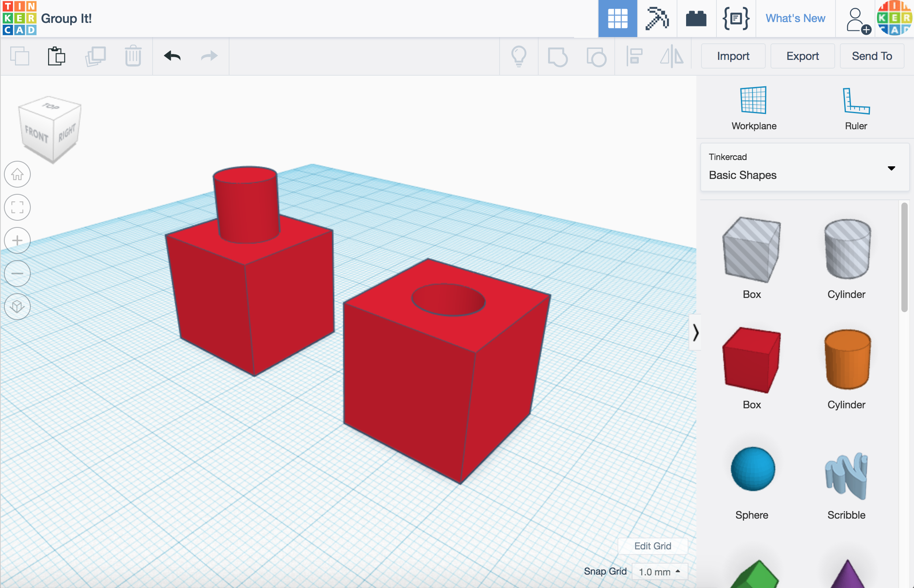Fit all in view icon
The image size is (914, 588).
click(17, 207)
